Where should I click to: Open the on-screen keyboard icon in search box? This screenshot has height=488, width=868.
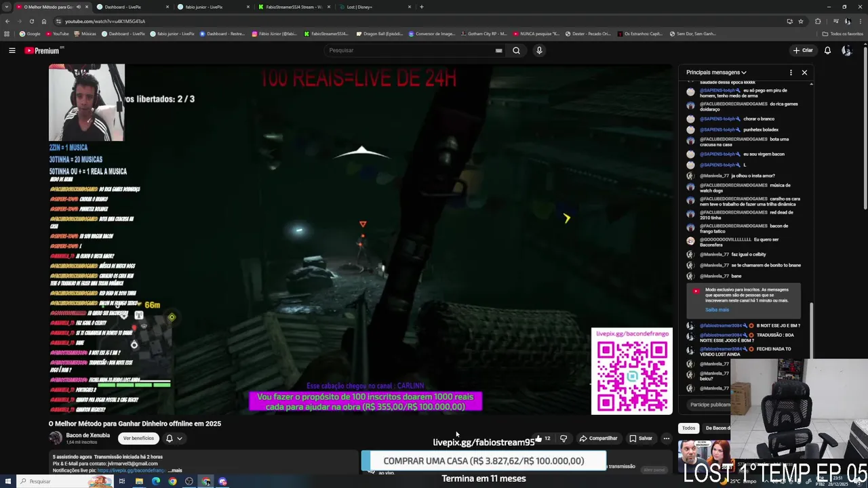pyautogui.click(x=498, y=50)
